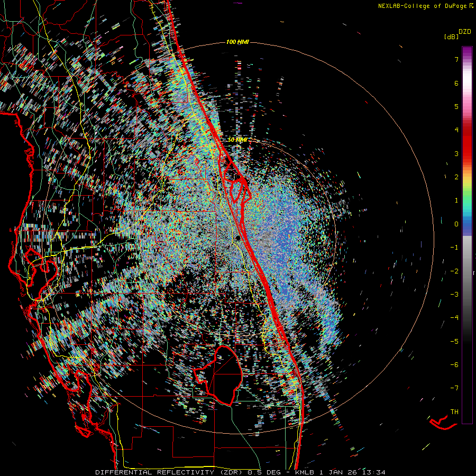476x476 pixels.
Task: Click the -2 value on the dB scale
Action: [x=454, y=271]
